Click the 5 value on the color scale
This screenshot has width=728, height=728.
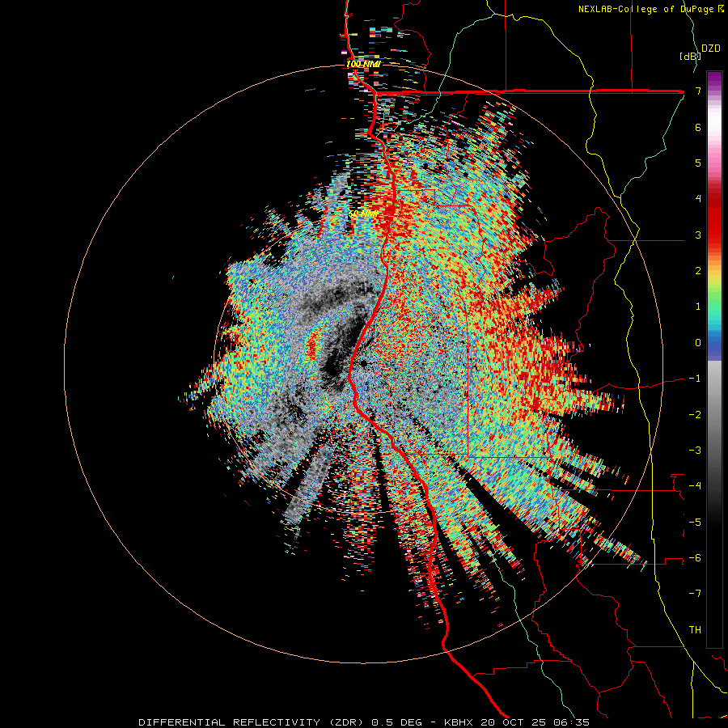click(x=698, y=163)
